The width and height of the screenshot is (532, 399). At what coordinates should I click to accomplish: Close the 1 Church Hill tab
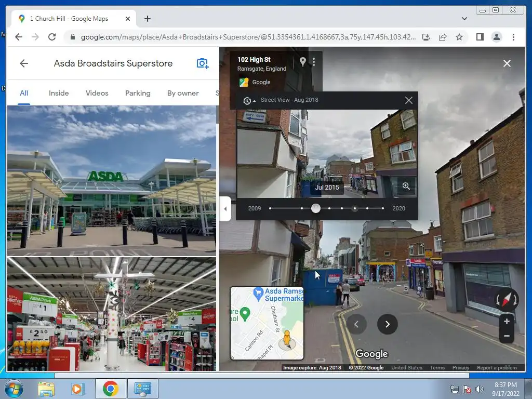click(128, 19)
